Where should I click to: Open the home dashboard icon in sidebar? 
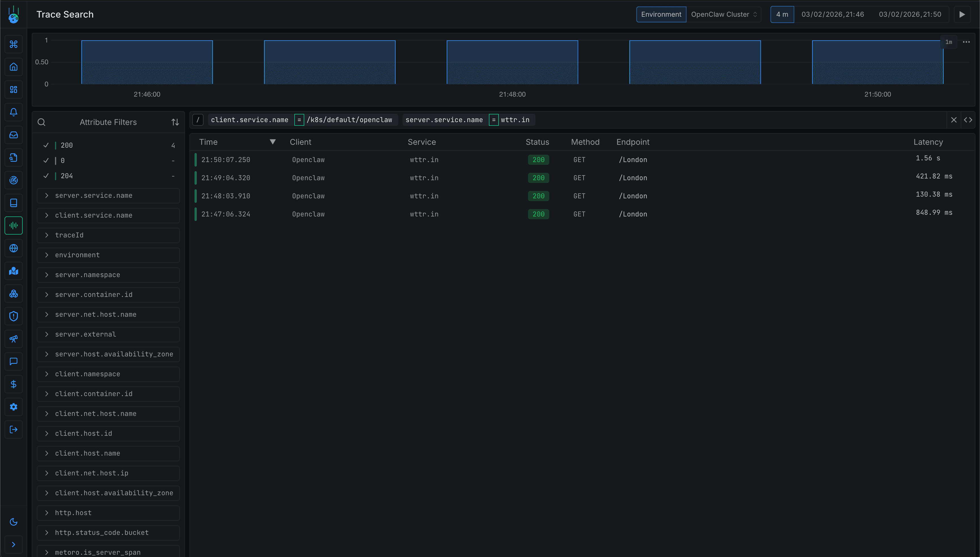point(13,67)
